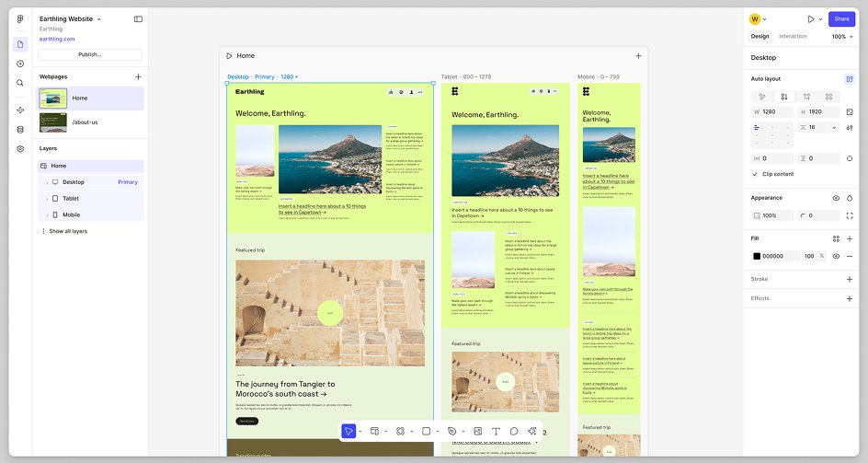This screenshot has width=868, height=463.
Task: Click the Share button
Action: (841, 18)
